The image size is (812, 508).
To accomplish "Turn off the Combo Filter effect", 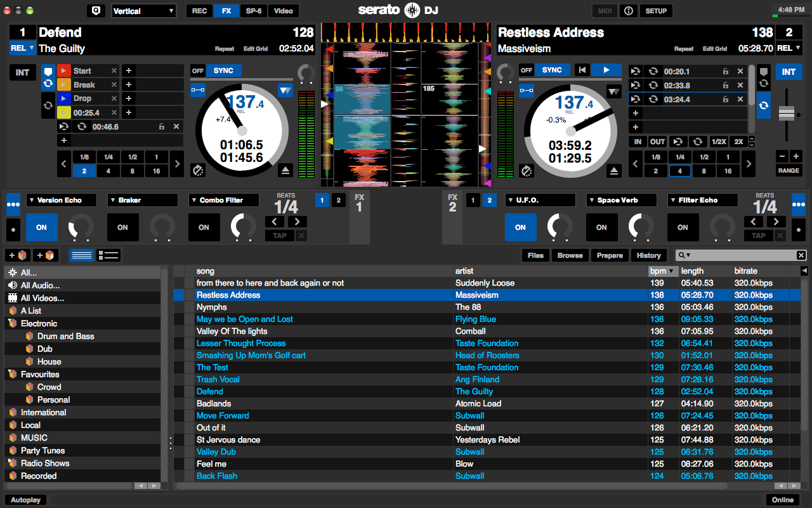I will point(204,227).
